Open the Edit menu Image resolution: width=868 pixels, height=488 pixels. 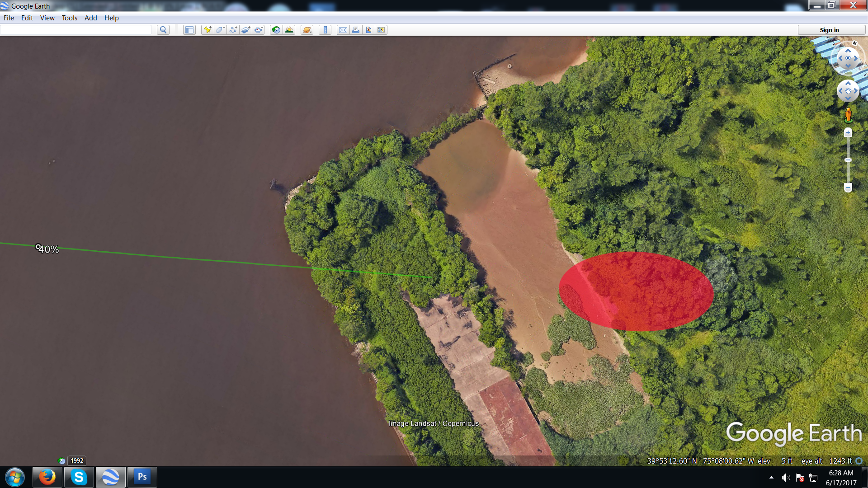coord(27,18)
